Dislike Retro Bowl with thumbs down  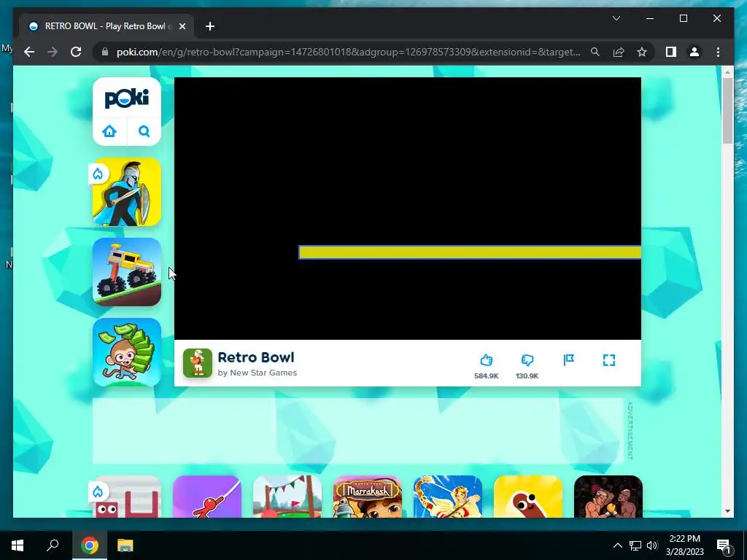(527, 360)
